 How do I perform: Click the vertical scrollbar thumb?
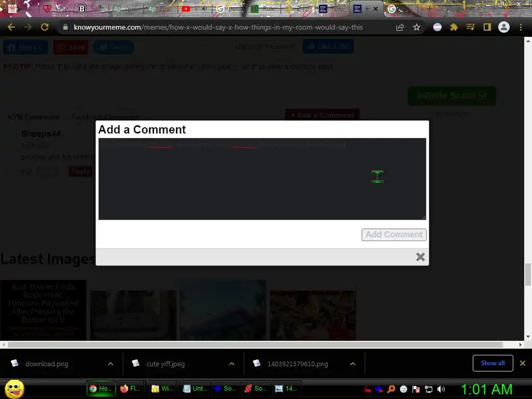tap(528, 274)
